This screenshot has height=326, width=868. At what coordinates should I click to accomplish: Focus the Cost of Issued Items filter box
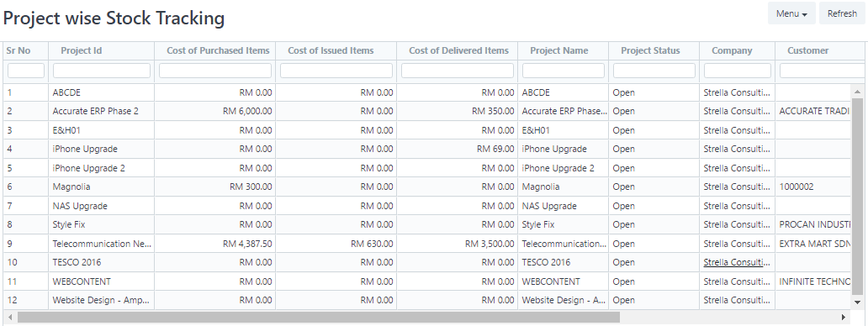pos(336,71)
